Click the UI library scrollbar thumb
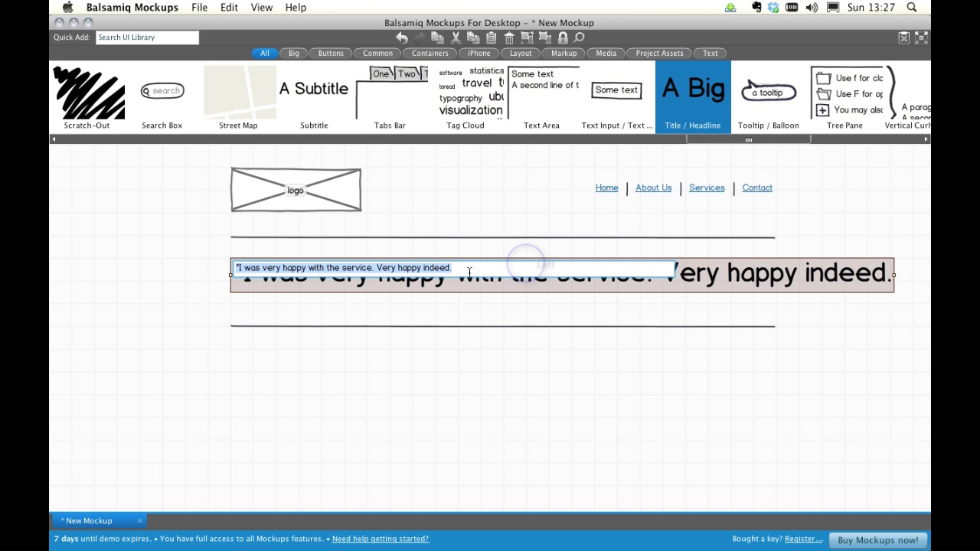The image size is (980, 551). point(749,139)
